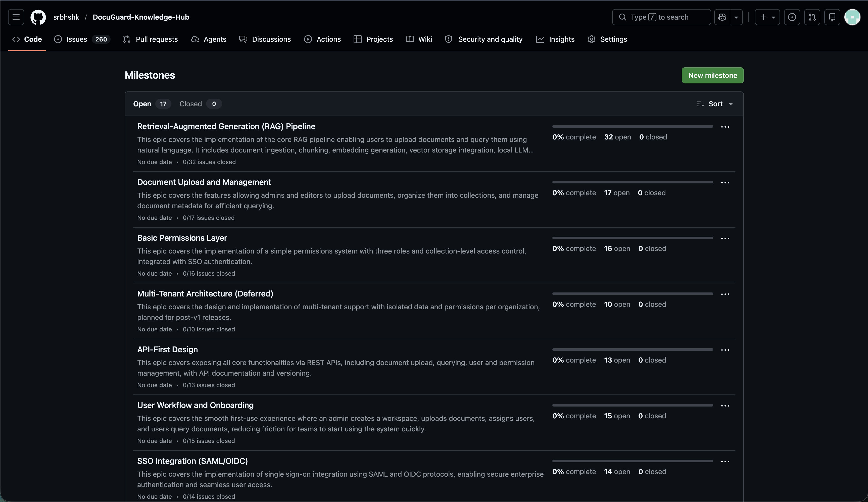The height and width of the screenshot is (502, 868).
Task: Show Open milestones filter
Action: pos(152,104)
